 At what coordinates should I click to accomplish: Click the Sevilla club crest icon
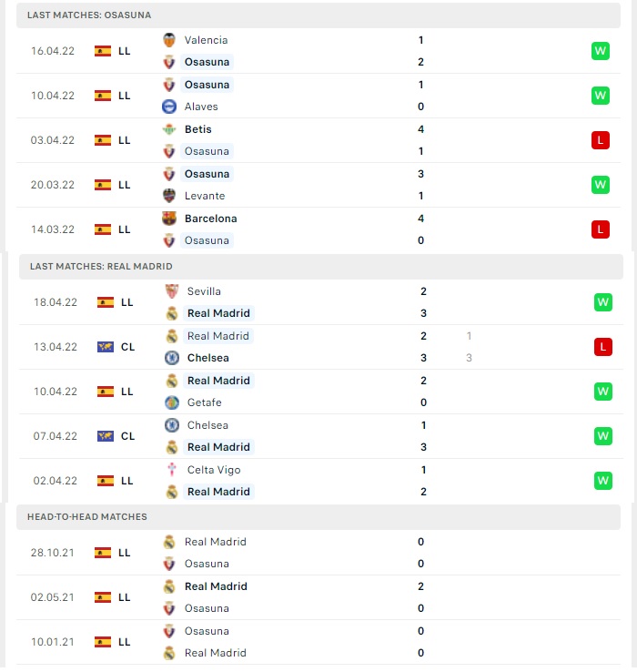172,291
